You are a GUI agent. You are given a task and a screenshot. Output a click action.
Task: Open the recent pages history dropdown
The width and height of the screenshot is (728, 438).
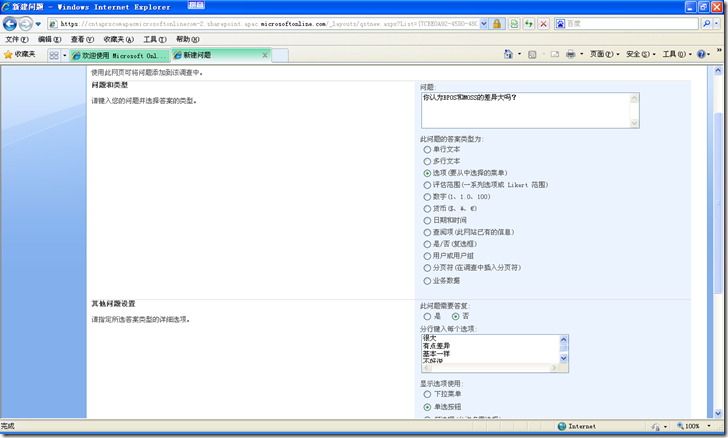[38, 24]
